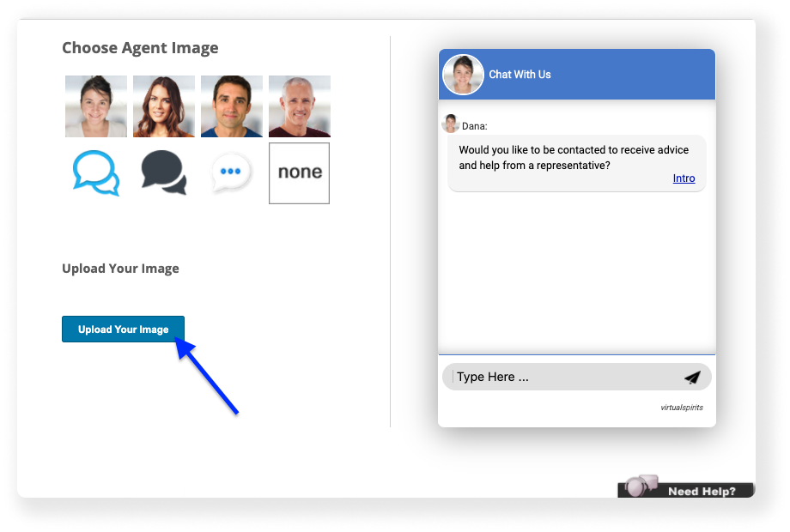Choose the blue outlined chat bubbles icon

(x=95, y=173)
